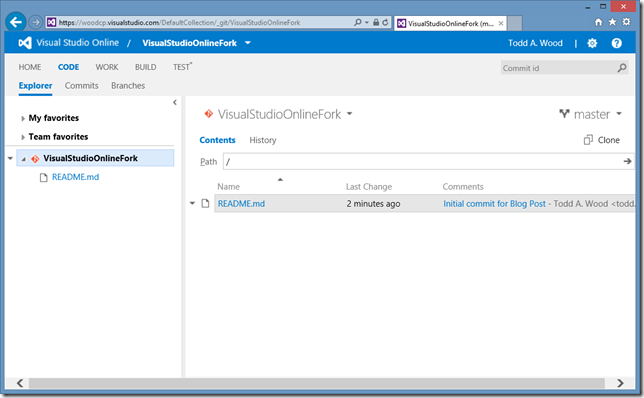This screenshot has height=398, width=644.
Task: Click the browser back arrow button
Action: 16,22
